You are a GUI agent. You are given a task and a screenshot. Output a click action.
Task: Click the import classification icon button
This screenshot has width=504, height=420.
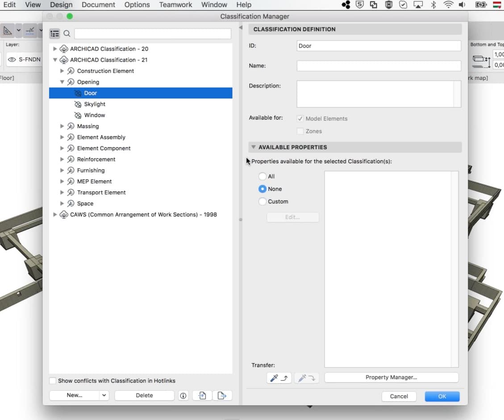[x=202, y=395]
